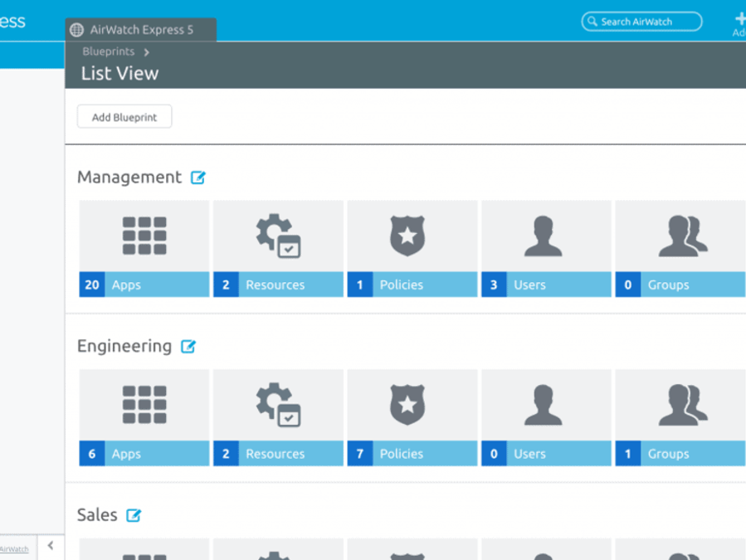Open the Groups icon under Engineering

[680, 405]
